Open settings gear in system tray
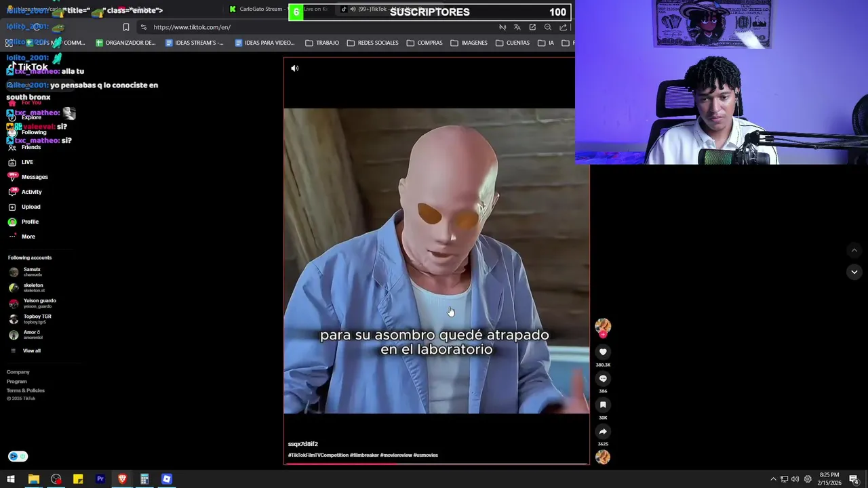Viewport: 868px width, 488px height. [808, 479]
